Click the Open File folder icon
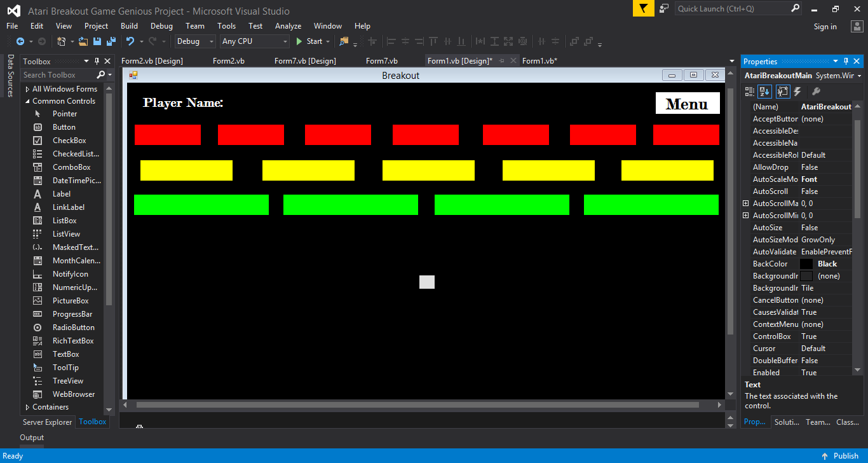This screenshot has height=463, width=868. tap(83, 41)
